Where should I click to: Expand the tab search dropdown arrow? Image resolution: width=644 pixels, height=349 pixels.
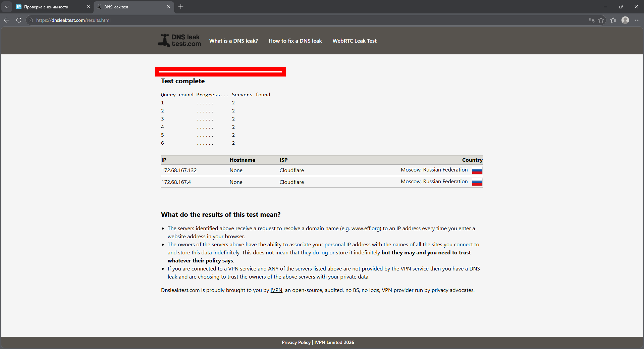[x=7, y=7]
